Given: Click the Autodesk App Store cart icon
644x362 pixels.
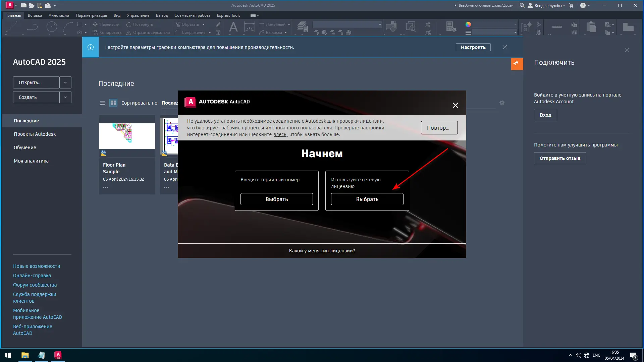Looking at the screenshot, I should (x=571, y=5).
